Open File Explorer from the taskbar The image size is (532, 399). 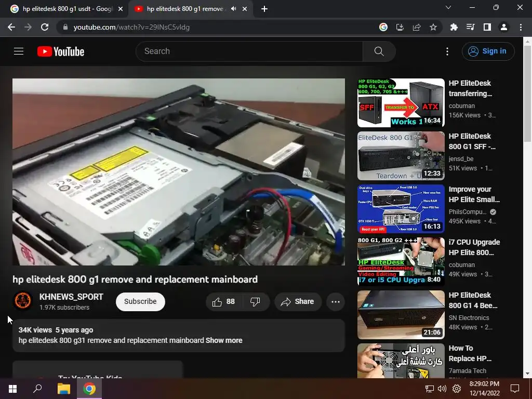[63, 389]
